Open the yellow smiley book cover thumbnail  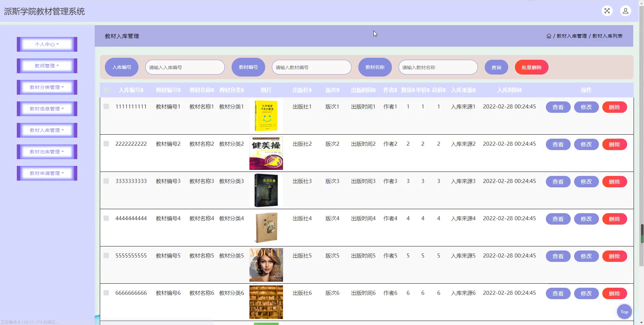coord(266,116)
